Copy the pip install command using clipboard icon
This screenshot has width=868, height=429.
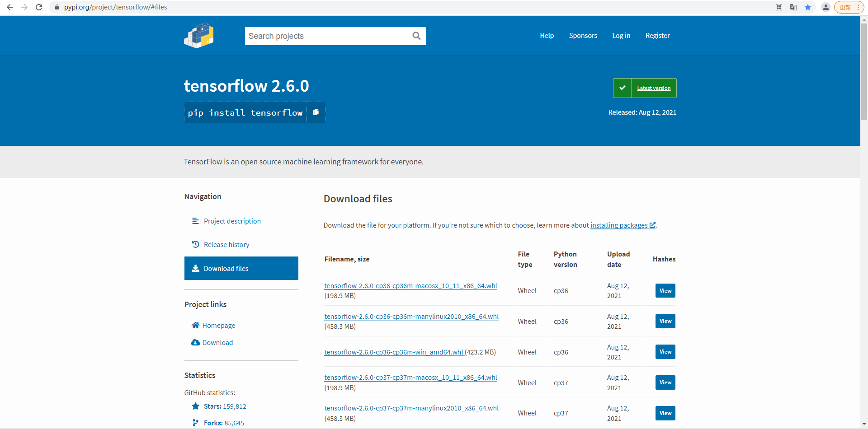[316, 112]
